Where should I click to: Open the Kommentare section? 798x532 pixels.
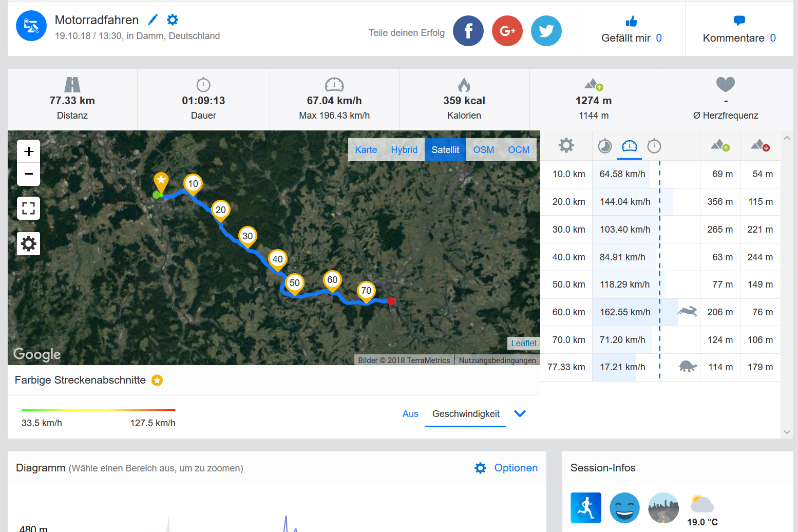tap(739, 30)
